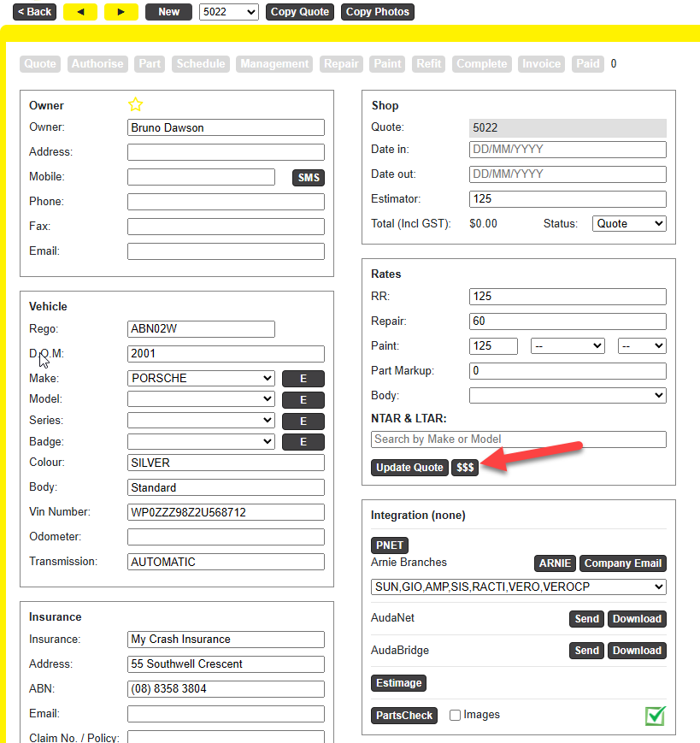Select the Invoice stage tab
700x743 pixels.
tap(542, 64)
